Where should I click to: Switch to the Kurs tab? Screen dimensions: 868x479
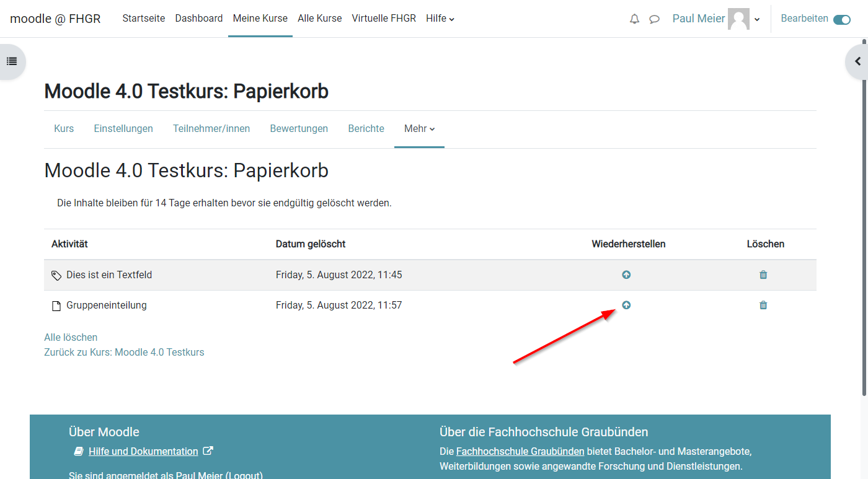[x=64, y=129]
